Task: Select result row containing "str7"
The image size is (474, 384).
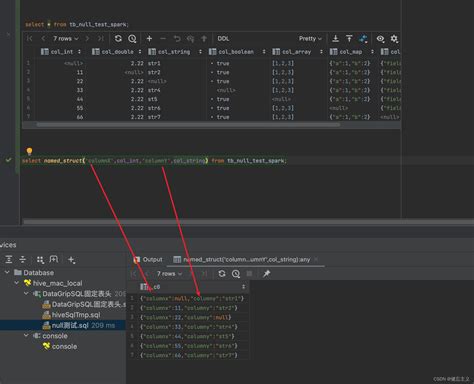Action: pos(189,355)
